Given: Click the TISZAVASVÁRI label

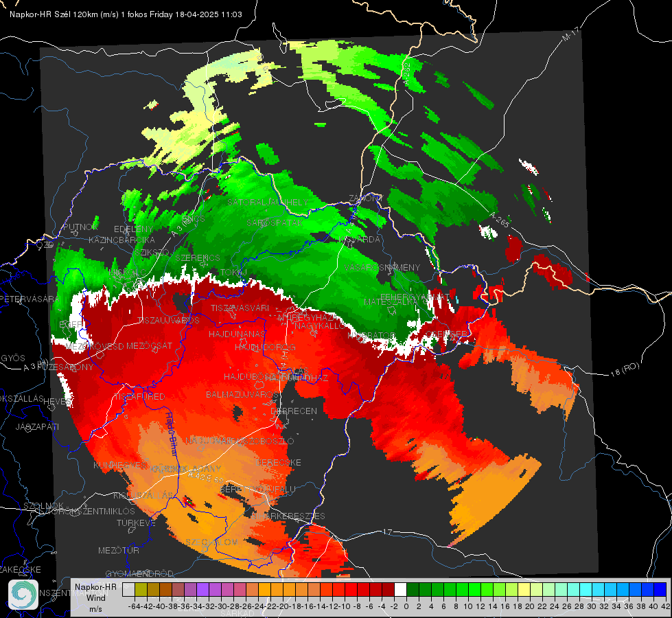Looking at the screenshot, I should [x=240, y=308].
